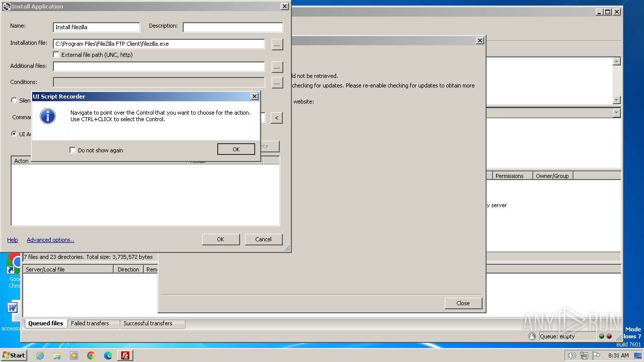Screen dimensions: 644x362
Task: Sort by the Server/Local file column
Action: [x=68, y=269]
